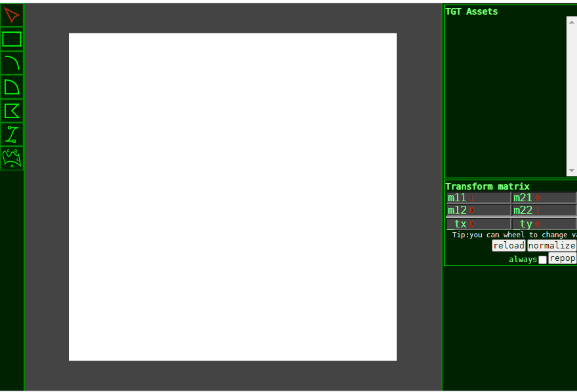Select the polygon notch shape tool

[12, 111]
